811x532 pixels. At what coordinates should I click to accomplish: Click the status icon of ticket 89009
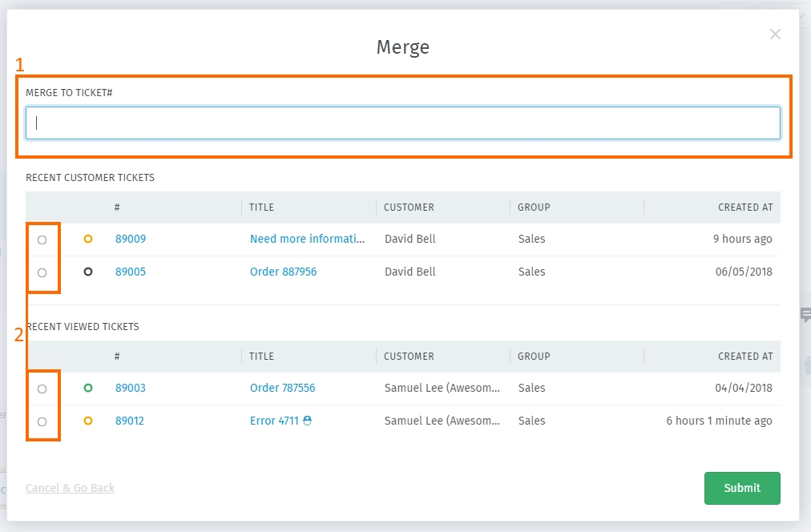point(88,239)
